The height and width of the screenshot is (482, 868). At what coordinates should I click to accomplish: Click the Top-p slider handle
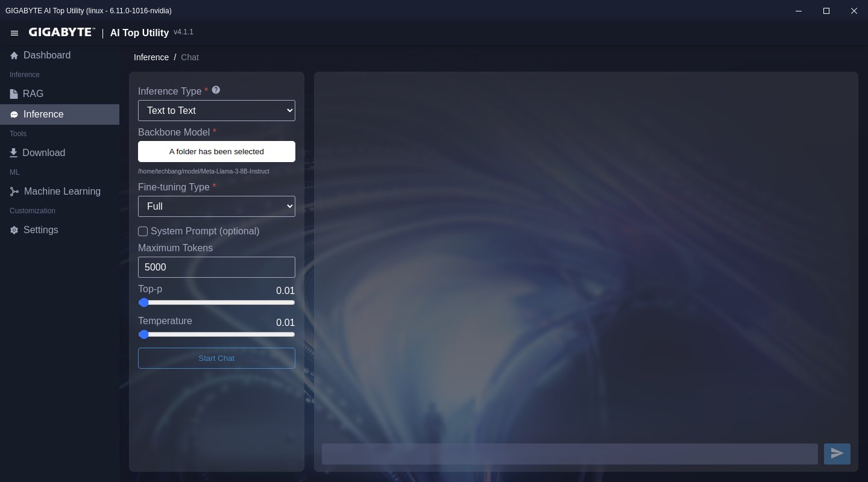click(x=143, y=302)
